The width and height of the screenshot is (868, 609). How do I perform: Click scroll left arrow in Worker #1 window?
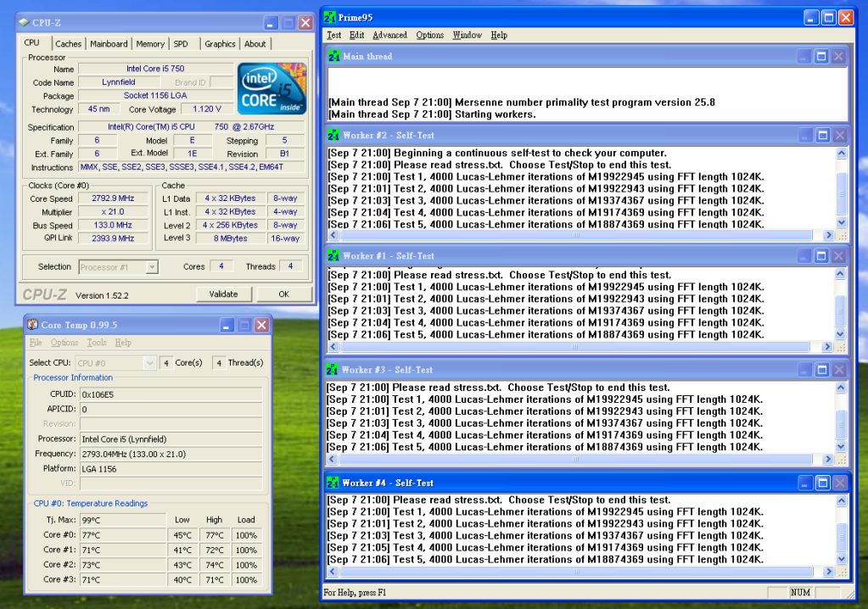(x=333, y=347)
